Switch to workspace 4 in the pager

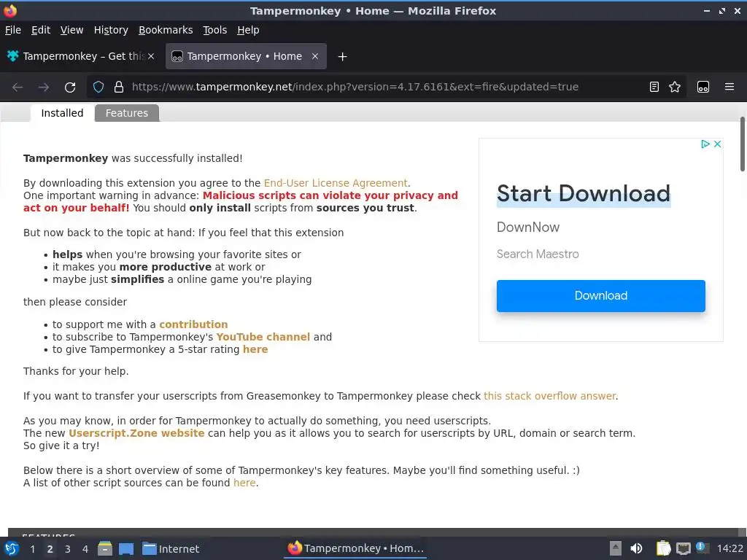[x=85, y=549]
